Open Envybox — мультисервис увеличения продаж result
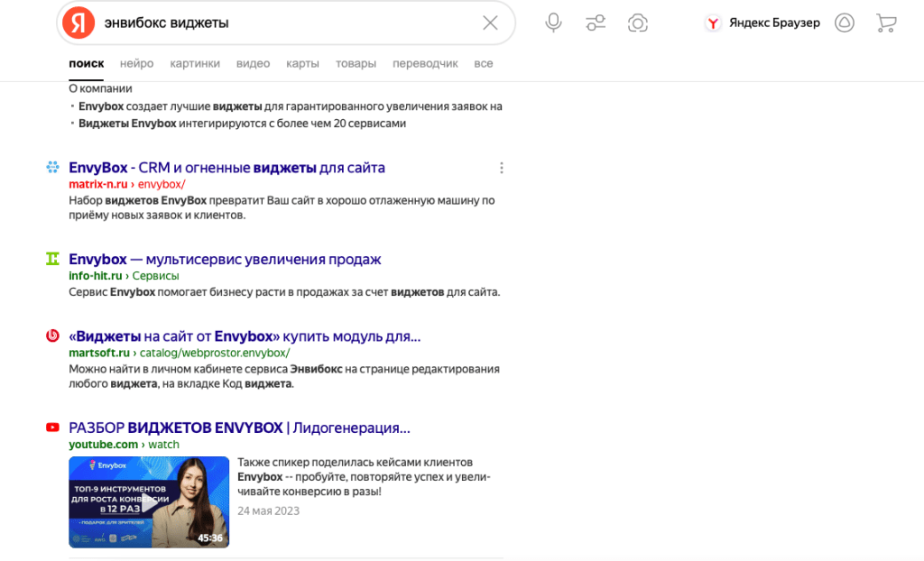This screenshot has height=561, width=924. pyautogui.click(x=225, y=259)
